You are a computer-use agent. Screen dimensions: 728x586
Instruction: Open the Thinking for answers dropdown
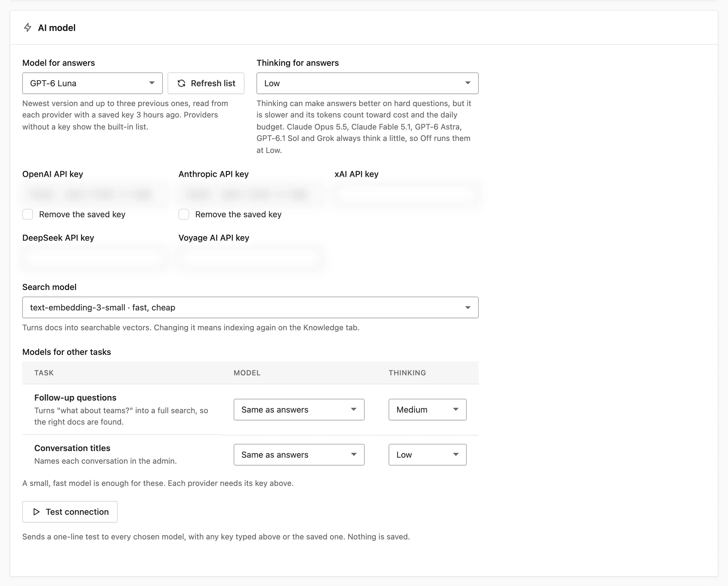point(367,83)
